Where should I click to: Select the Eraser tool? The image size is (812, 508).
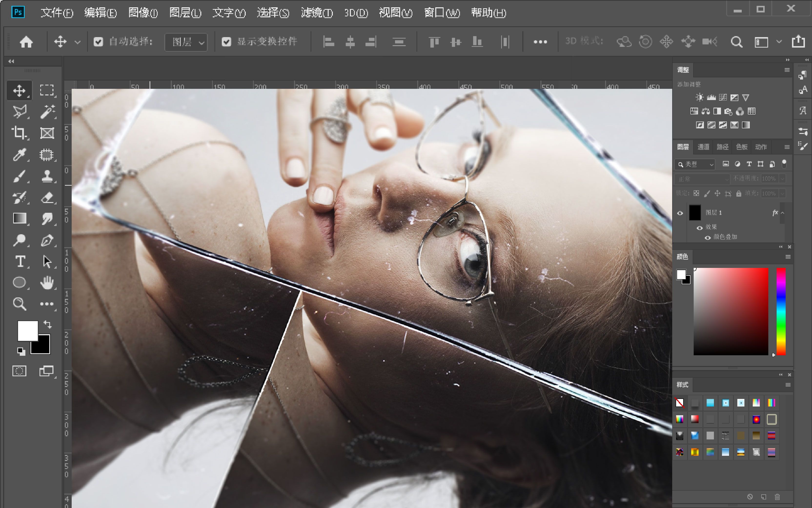47,198
